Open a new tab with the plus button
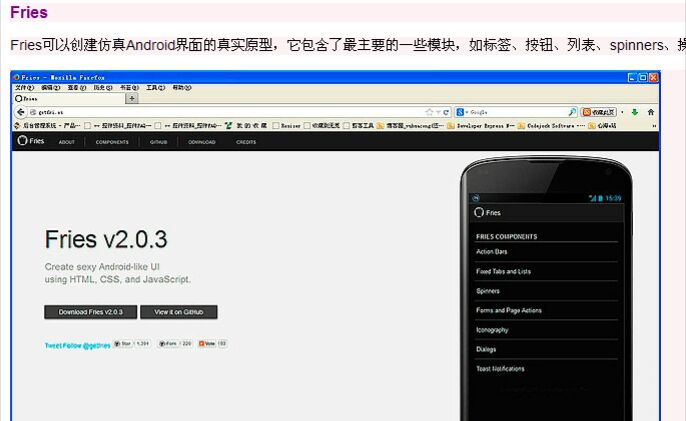The width and height of the screenshot is (686, 421). [x=132, y=98]
